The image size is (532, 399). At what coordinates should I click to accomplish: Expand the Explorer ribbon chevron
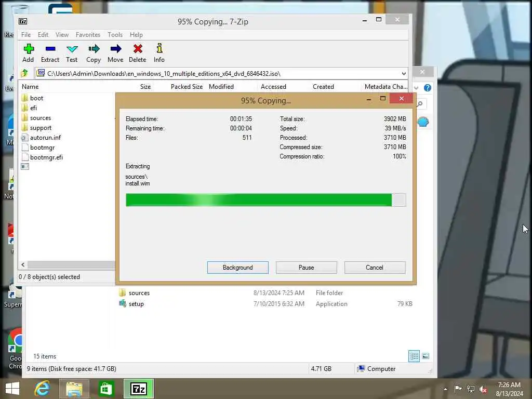[416, 88]
